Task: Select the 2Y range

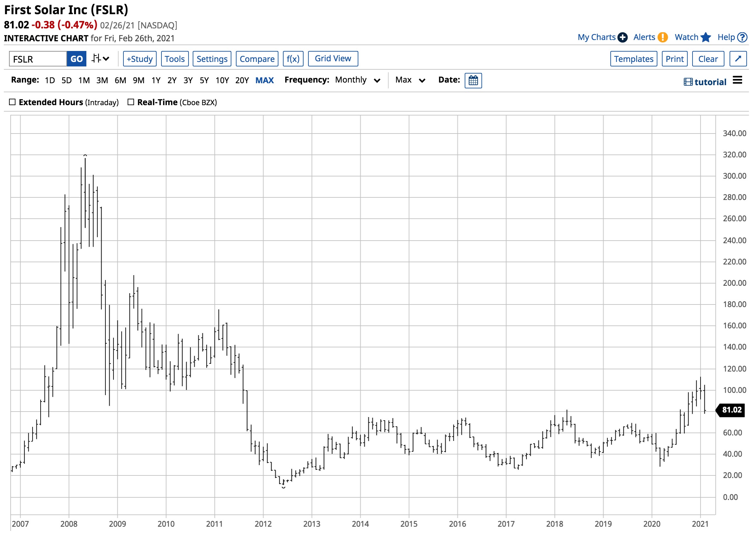Action: [172, 81]
